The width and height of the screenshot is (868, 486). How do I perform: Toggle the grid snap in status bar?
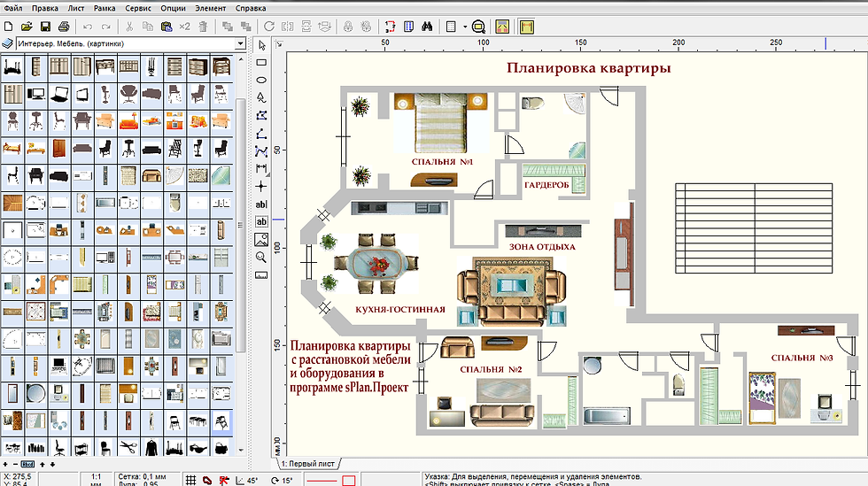point(190,479)
